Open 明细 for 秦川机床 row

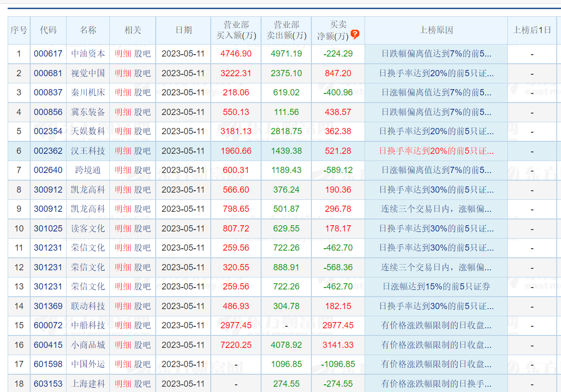tap(123, 92)
